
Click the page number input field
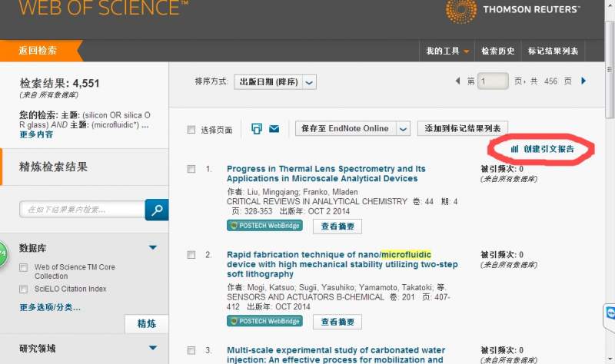click(493, 81)
